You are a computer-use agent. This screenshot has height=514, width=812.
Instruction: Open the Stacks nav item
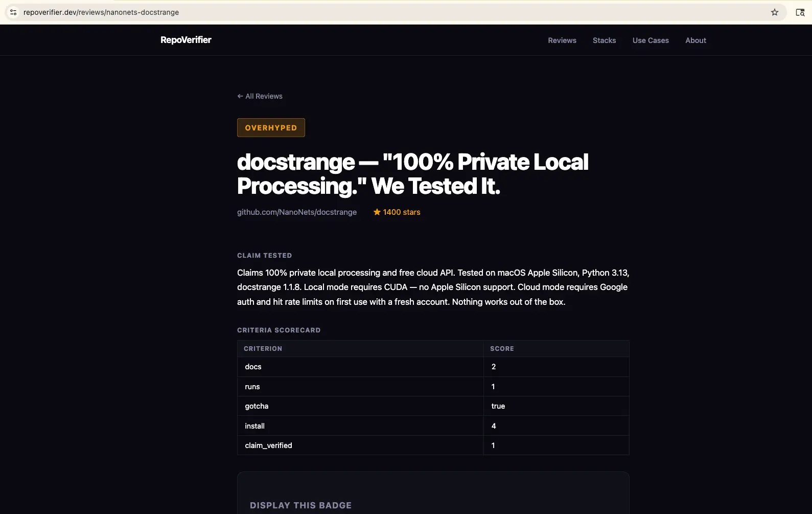tap(604, 40)
